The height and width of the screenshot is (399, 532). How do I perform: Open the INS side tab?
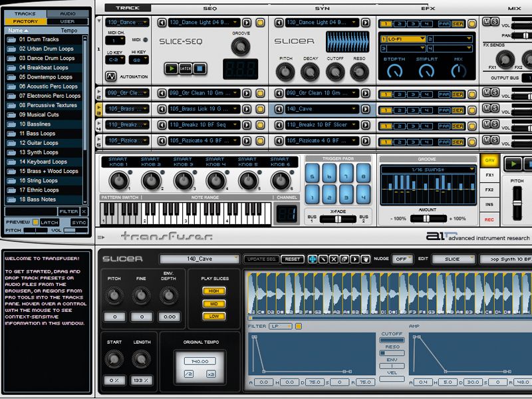click(x=489, y=205)
